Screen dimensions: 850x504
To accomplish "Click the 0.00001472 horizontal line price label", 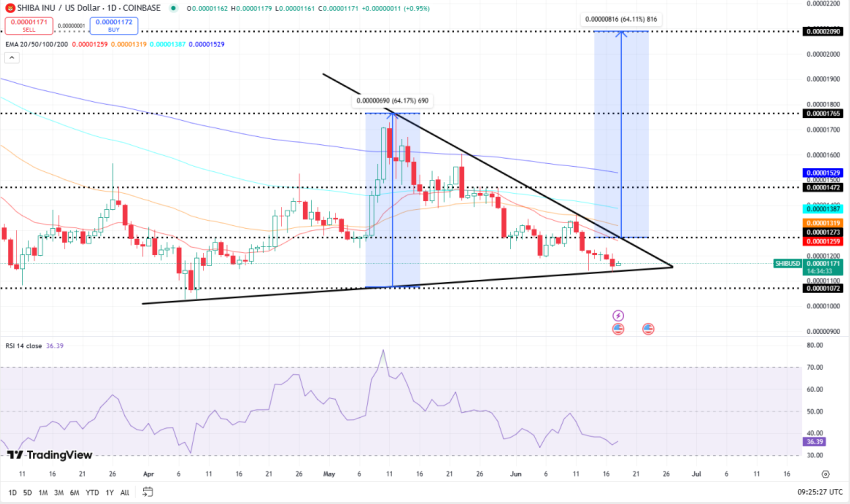I will [x=823, y=188].
